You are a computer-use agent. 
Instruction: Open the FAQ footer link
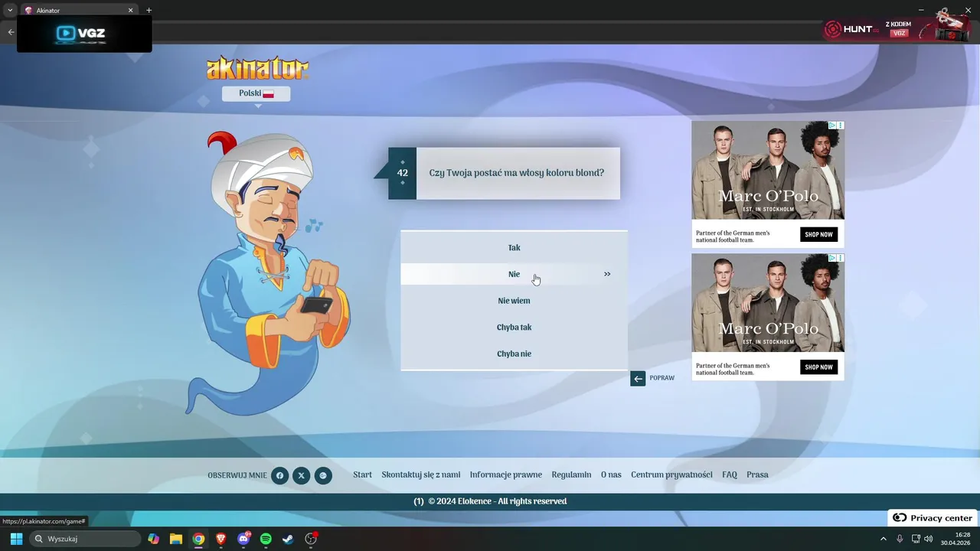[730, 475]
